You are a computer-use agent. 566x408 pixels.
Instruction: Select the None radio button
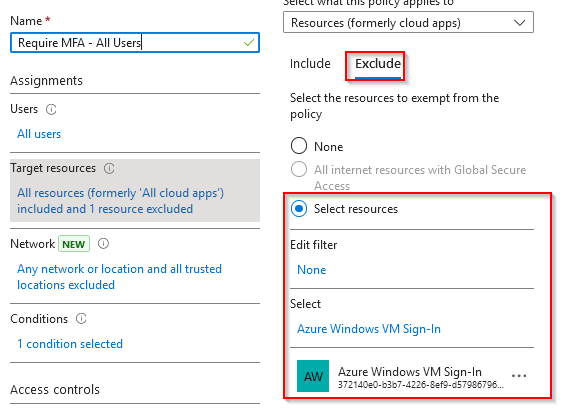pyautogui.click(x=299, y=146)
